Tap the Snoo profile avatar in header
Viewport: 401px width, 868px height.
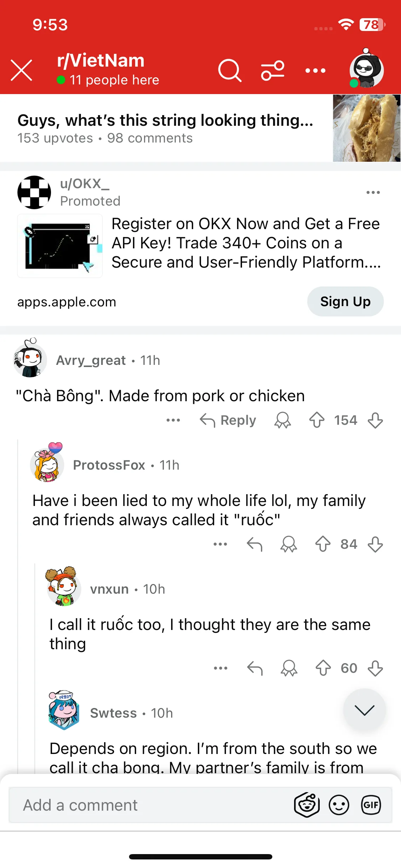366,68
